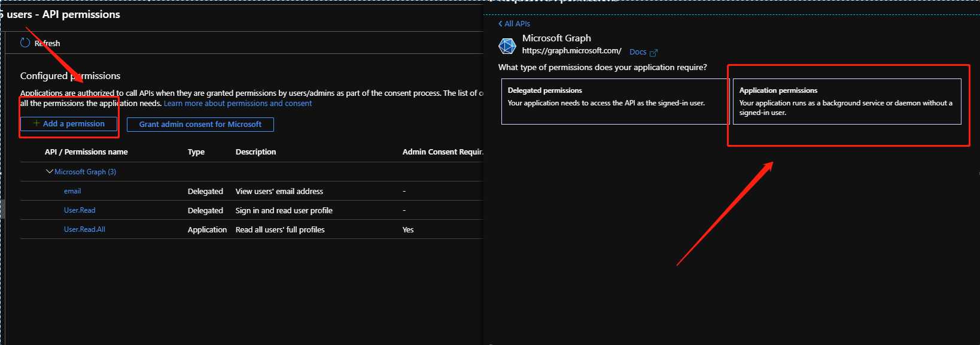Open Learn more about permissions and consent
980x345 pixels.
(238, 104)
